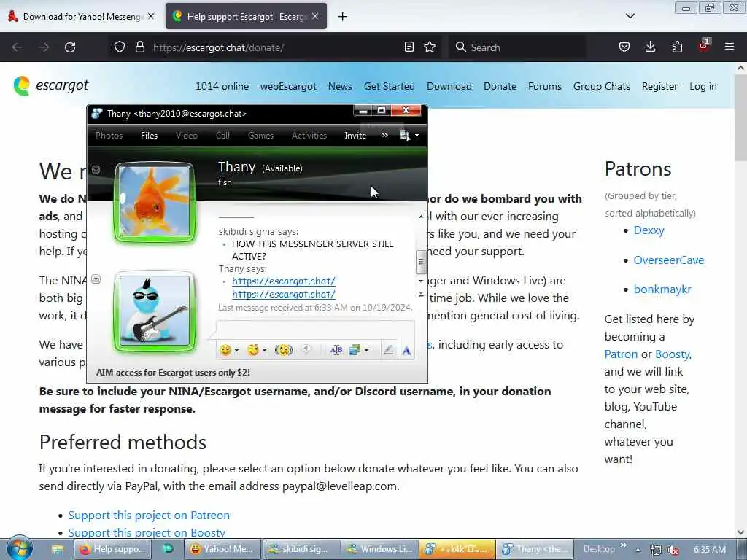This screenshot has height=560, width=747.
Task: Open the Group Chats nav link
Action: coord(602,86)
